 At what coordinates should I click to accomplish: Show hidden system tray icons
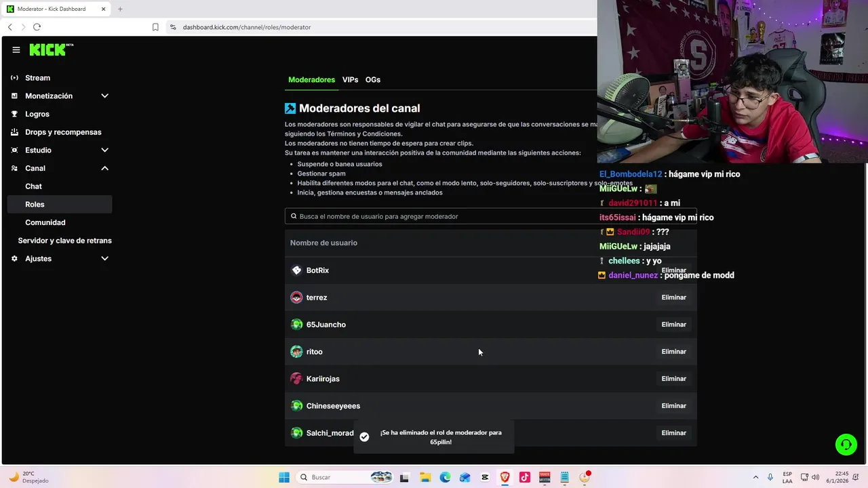(755, 477)
